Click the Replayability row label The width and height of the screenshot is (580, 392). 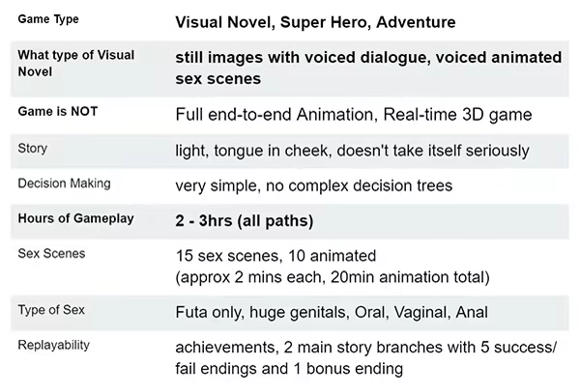(54, 344)
